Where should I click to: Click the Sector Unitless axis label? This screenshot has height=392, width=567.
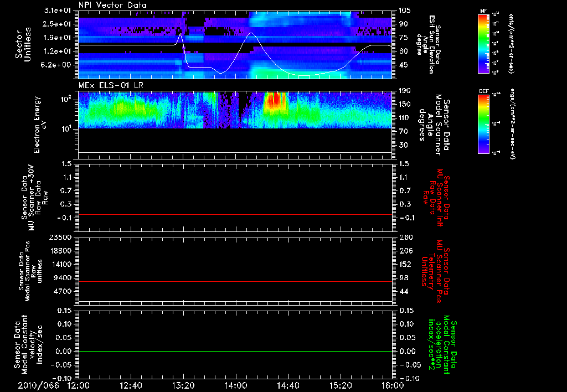[23, 44]
